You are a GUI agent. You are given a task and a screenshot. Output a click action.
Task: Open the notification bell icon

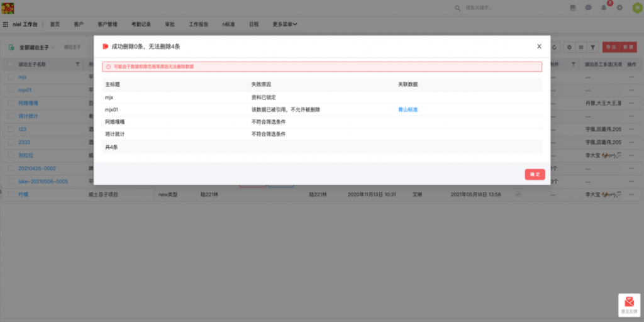pyautogui.click(x=604, y=8)
